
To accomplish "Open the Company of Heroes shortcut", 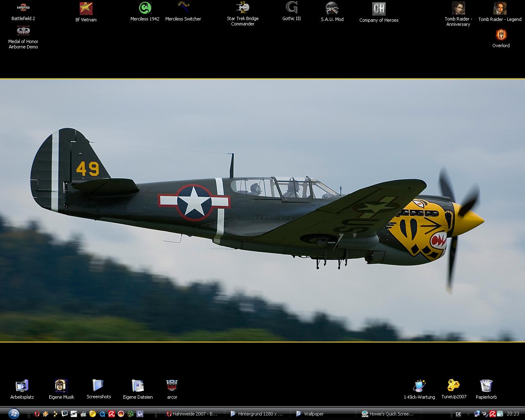I will click(379, 9).
